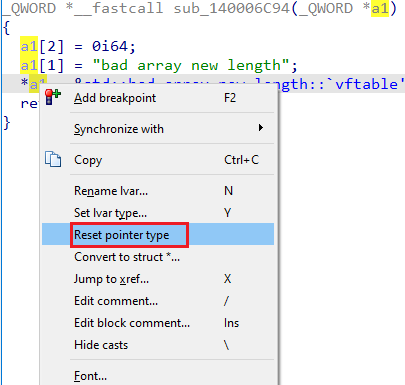
Task: Click the 0i64 constant value
Action: 109,46
